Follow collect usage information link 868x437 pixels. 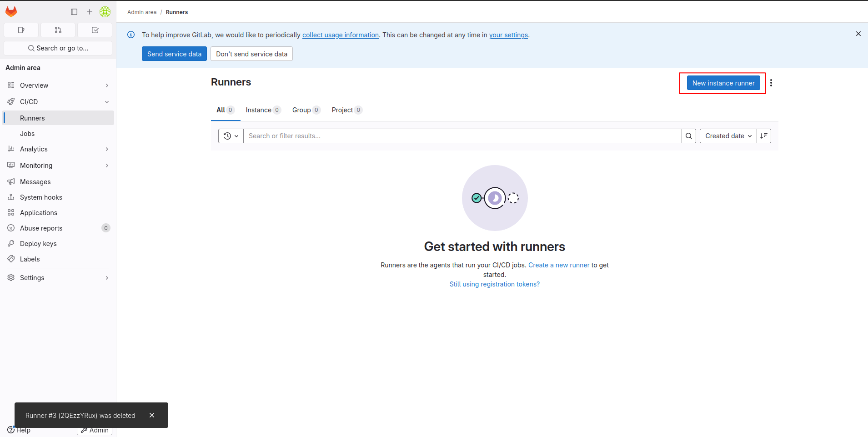[x=341, y=35]
